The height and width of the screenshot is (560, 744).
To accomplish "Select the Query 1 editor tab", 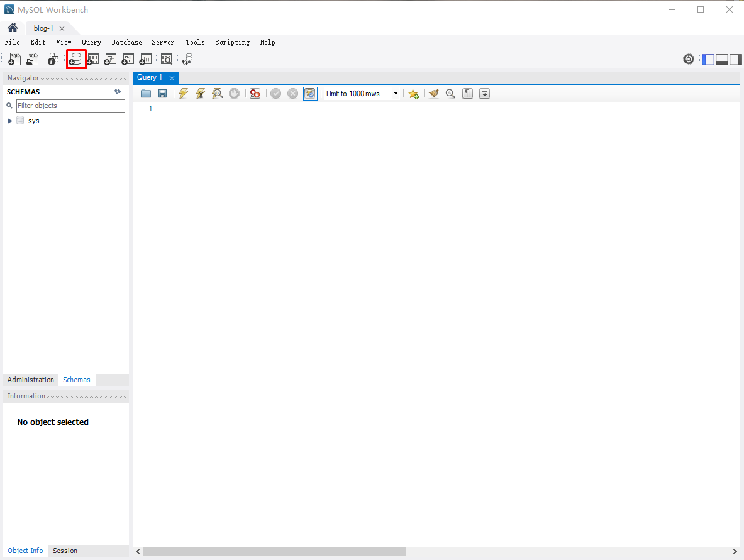I will pyautogui.click(x=150, y=77).
